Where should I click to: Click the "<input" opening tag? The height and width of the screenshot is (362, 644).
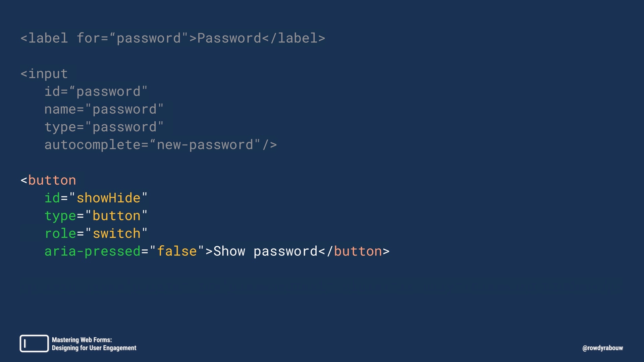(x=44, y=74)
